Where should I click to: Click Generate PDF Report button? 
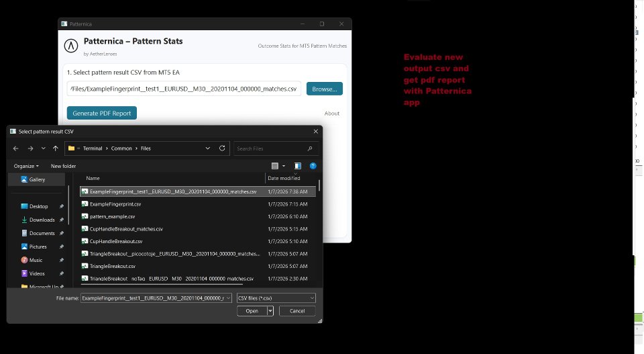102,113
